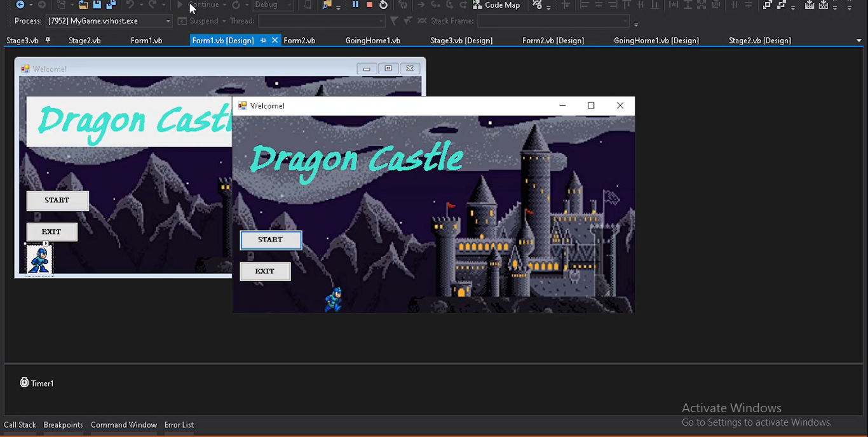
Task: Open the GoingHome1.vb [Design] tab
Action: coord(656,41)
